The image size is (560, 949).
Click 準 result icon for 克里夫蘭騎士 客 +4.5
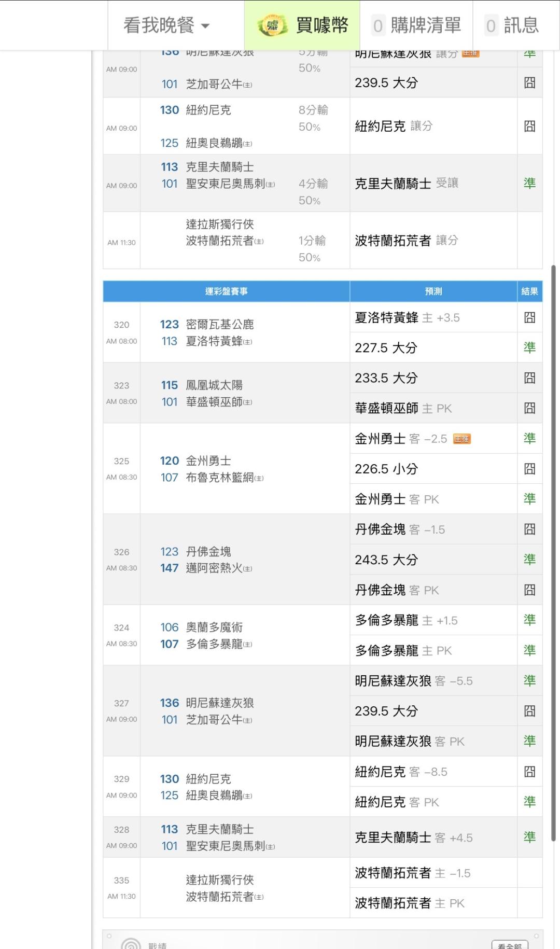(x=529, y=838)
